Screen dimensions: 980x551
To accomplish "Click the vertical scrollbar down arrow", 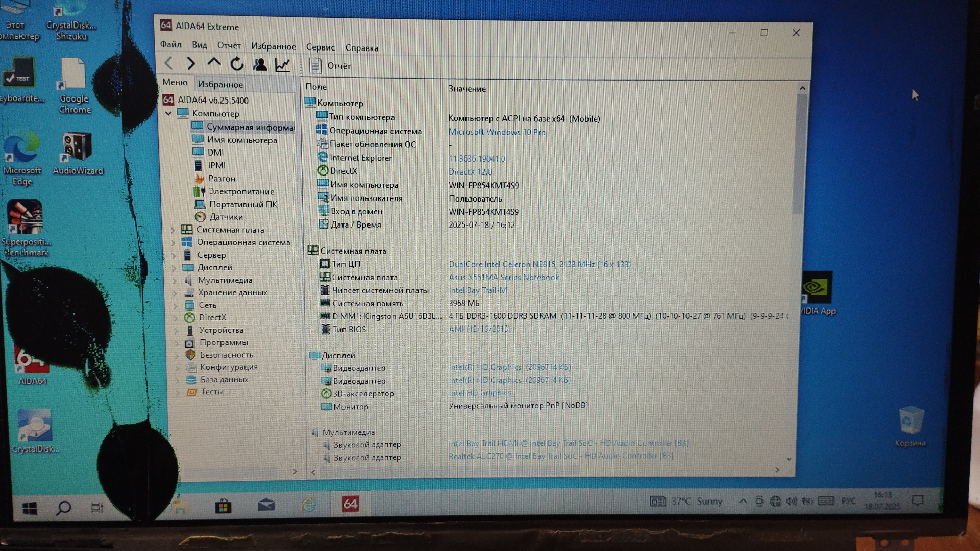I will click(x=789, y=459).
